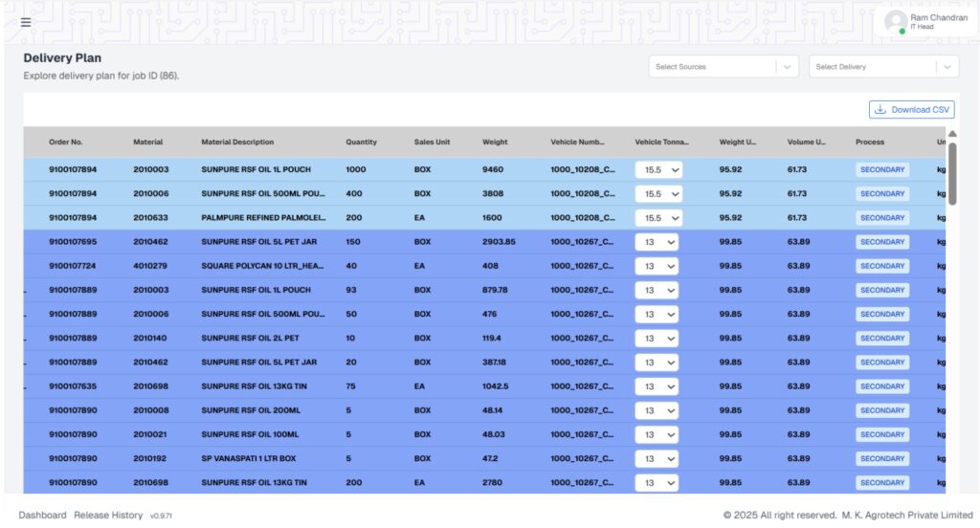Click the Quantity column header
The width and height of the screenshot is (980, 528).
tap(361, 142)
